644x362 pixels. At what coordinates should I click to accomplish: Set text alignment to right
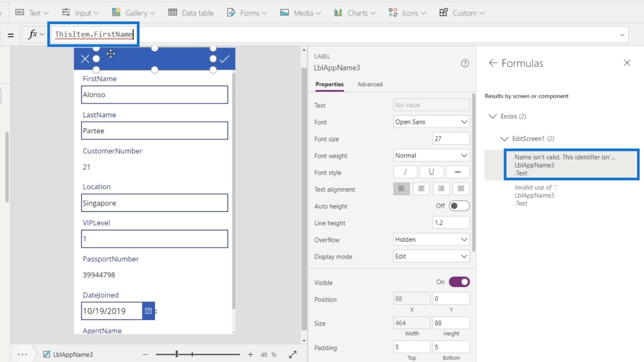pos(441,188)
